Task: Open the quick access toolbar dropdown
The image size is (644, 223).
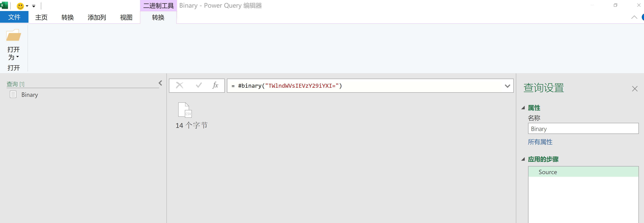Action: click(x=34, y=6)
